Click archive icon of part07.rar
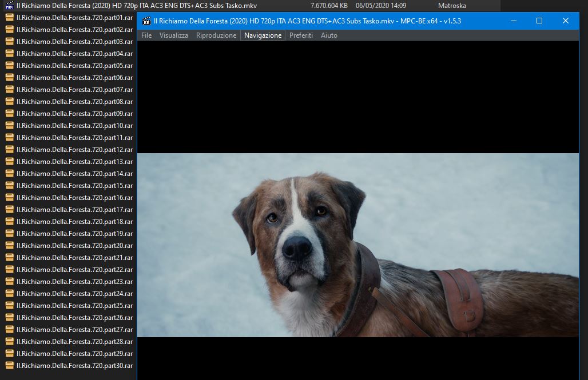 [x=10, y=90]
